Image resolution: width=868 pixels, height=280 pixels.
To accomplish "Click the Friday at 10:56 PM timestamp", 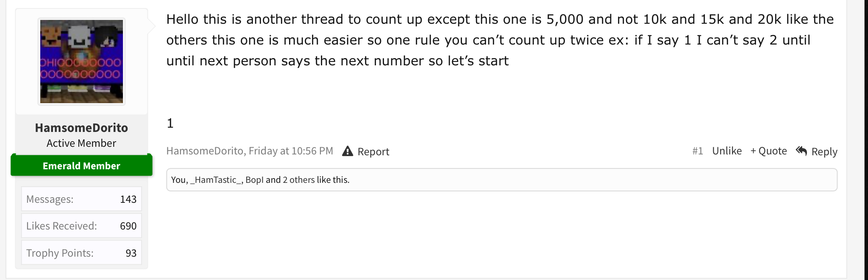I will click(x=291, y=151).
